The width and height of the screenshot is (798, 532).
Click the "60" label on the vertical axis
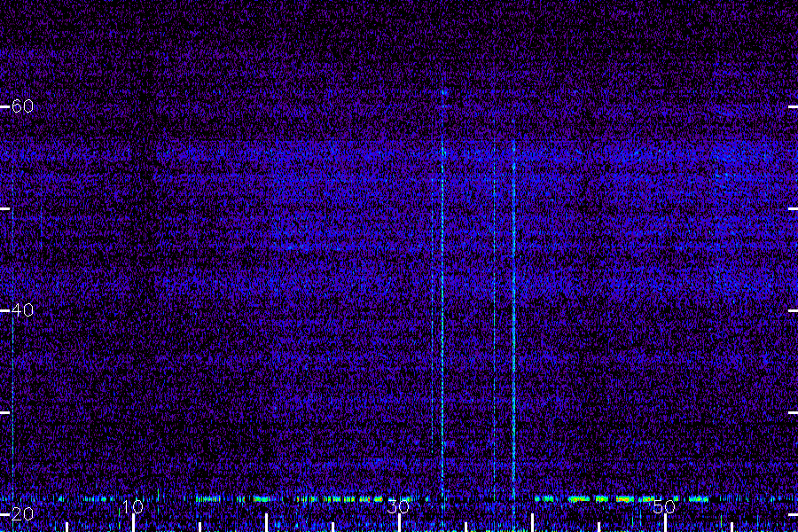click(22, 106)
